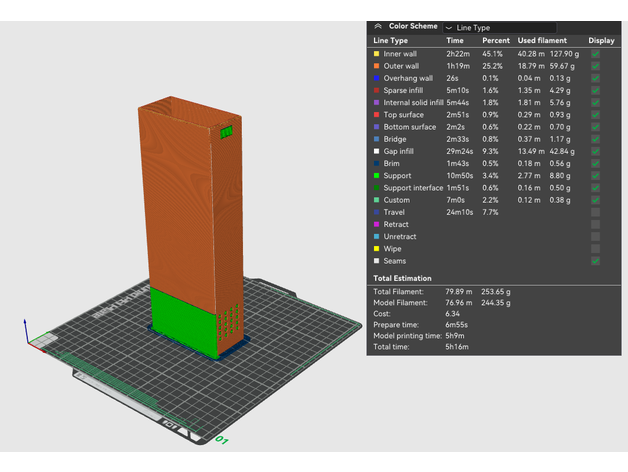Click the white Gap infill color swatch
Screen dimensions: 628x472
pyautogui.click(x=376, y=151)
